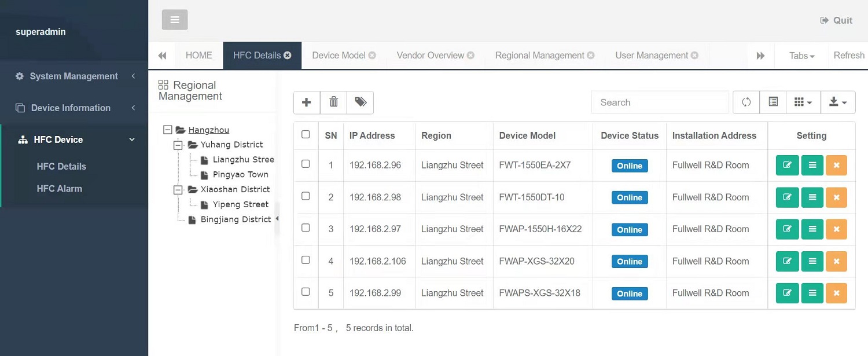Click the Refresh button in tab bar
Screen dimensions: 868x356
click(x=848, y=56)
